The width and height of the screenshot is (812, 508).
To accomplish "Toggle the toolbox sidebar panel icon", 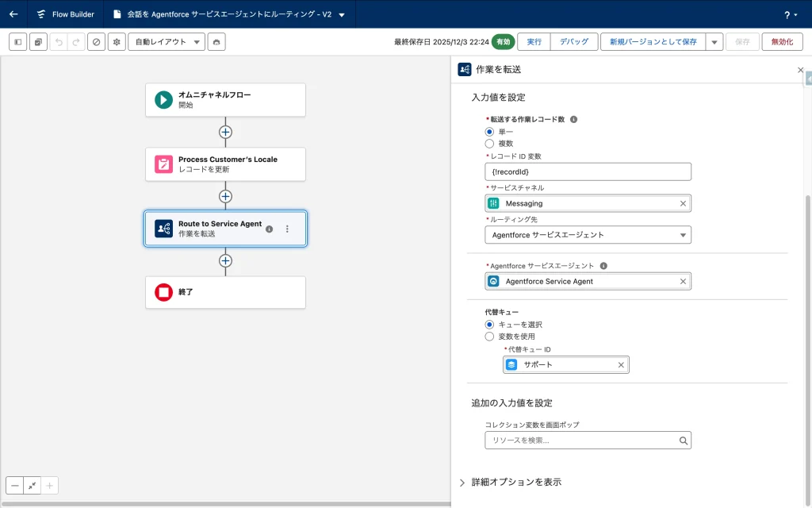I will (18, 42).
